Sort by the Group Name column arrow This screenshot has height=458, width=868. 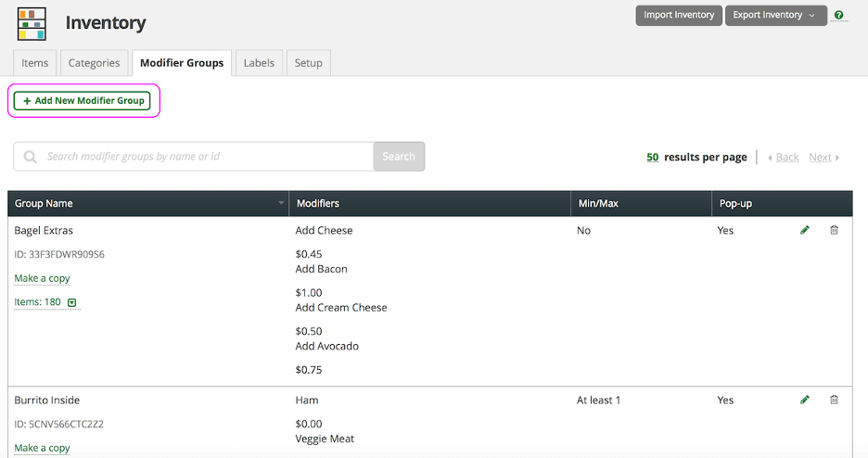click(281, 203)
